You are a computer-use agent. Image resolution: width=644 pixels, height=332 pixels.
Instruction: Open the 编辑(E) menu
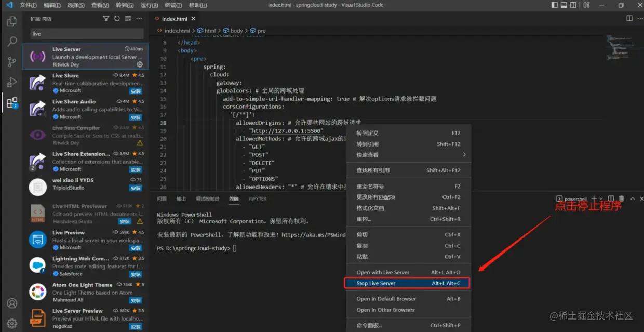pyautogui.click(x=52, y=5)
